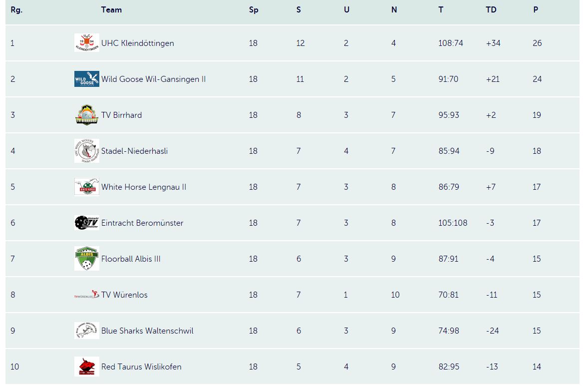Click the Floorball Albis green shield logo
Screen dimensions: 588x386
click(x=87, y=259)
